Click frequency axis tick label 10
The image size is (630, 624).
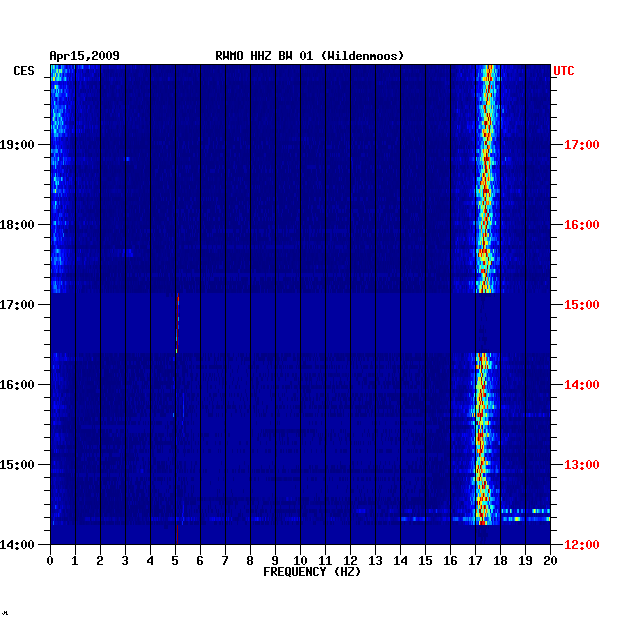[x=300, y=561]
